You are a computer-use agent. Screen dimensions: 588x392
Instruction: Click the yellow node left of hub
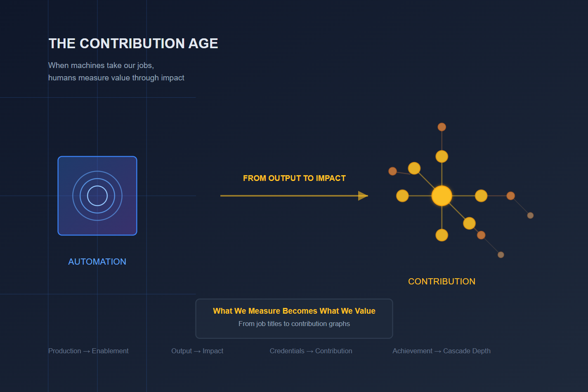tap(402, 196)
